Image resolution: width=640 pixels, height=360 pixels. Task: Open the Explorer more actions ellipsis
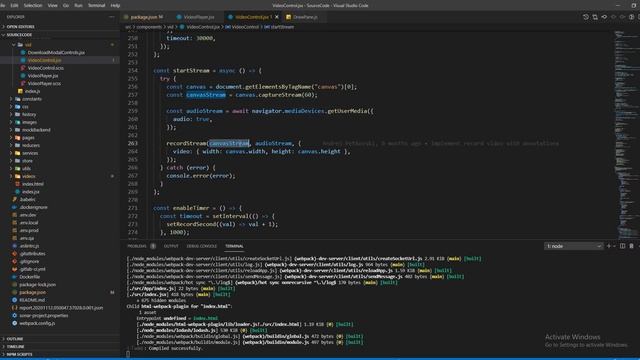112,17
